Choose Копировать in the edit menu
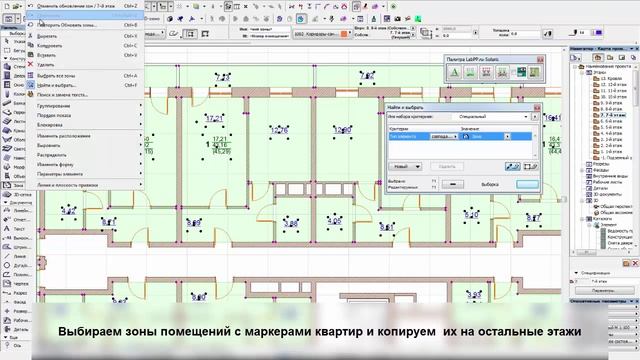640x360 pixels. click(85, 46)
